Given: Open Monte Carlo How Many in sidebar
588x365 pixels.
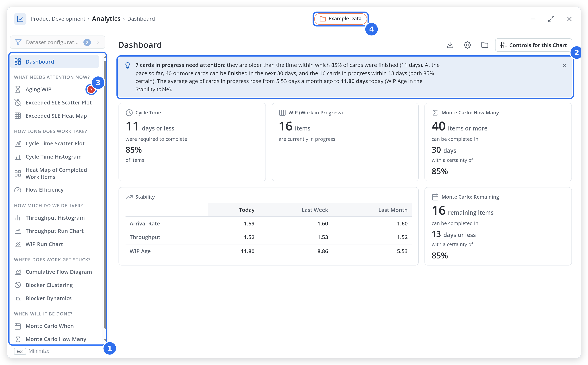Looking at the screenshot, I should (x=55, y=339).
